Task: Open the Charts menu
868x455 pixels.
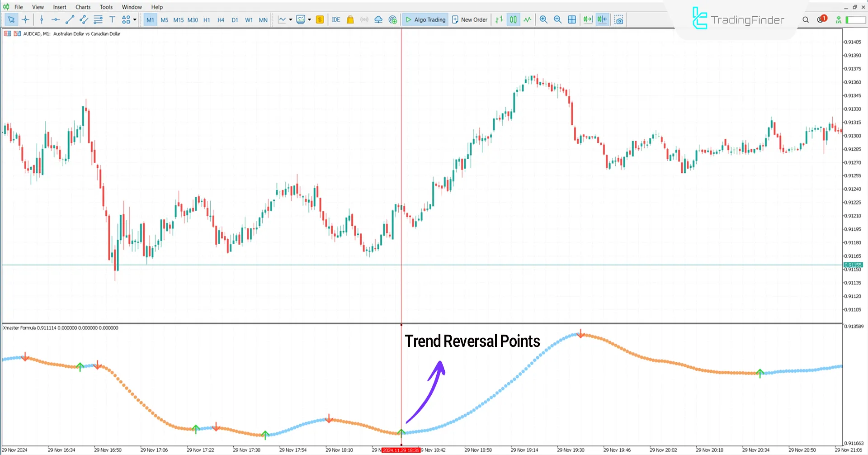Action: (83, 7)
